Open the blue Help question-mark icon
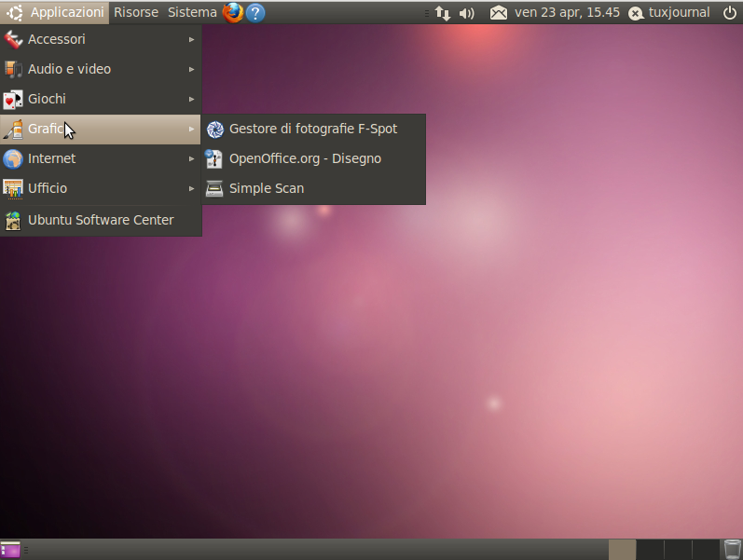The width and height of the screenshot is (743, 560). tap(255, 13)
